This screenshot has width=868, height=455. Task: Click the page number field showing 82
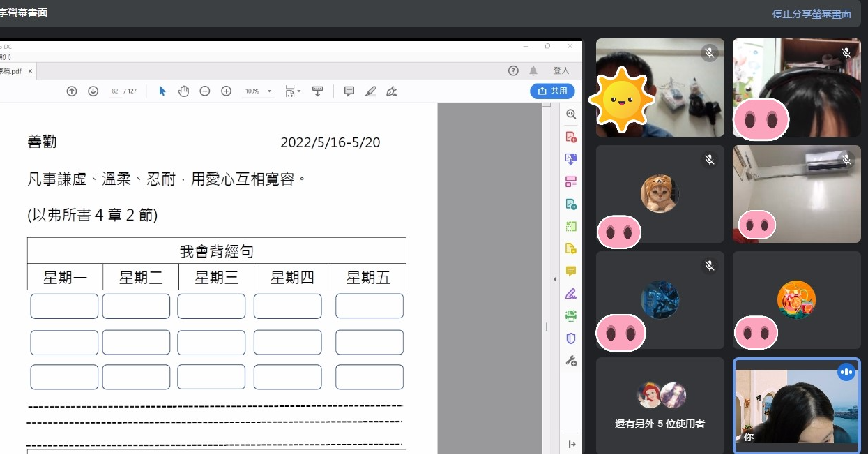point(114,91)
